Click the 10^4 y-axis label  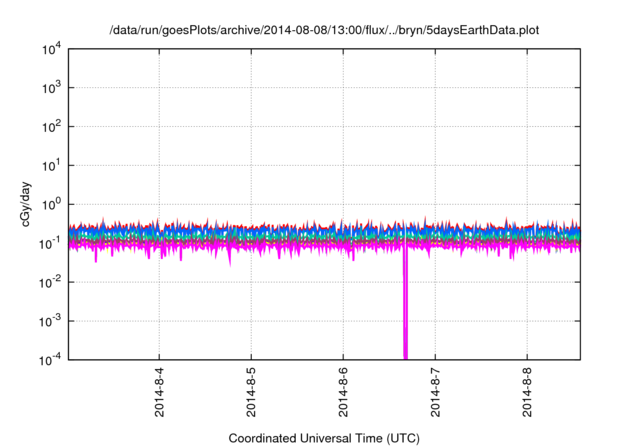(51, 49)
